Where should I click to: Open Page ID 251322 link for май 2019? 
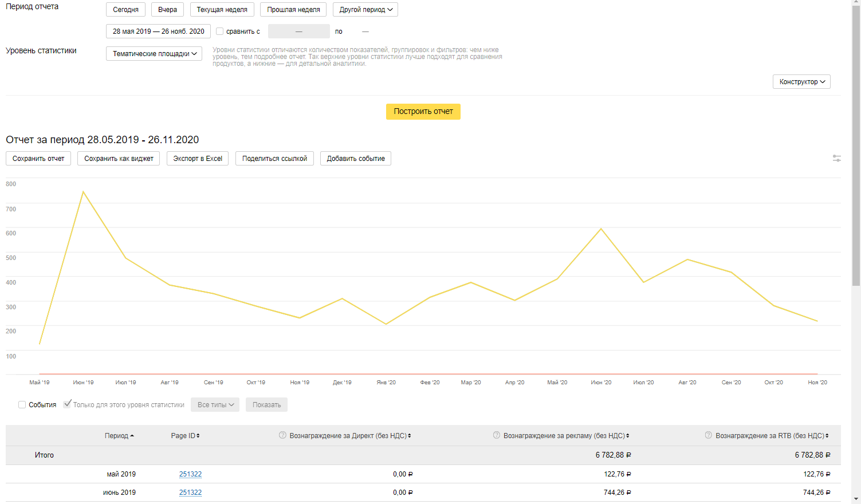pos(190,474)
